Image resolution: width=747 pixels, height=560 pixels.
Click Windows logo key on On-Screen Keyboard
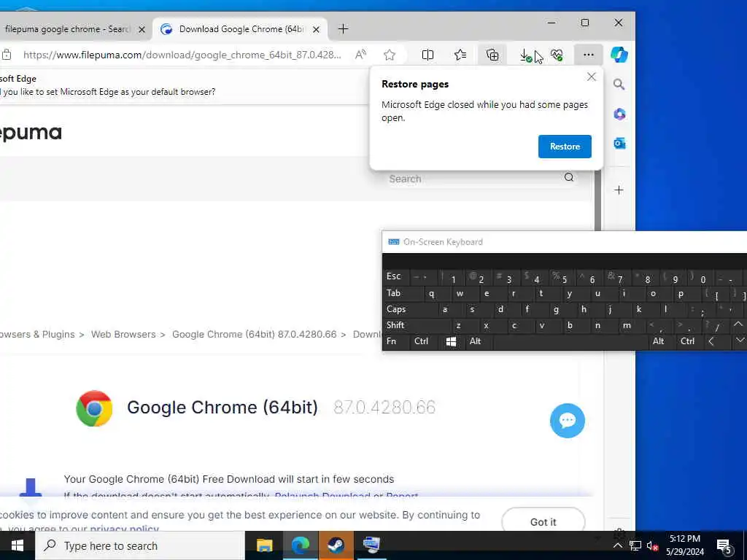[x=451, y=341]
